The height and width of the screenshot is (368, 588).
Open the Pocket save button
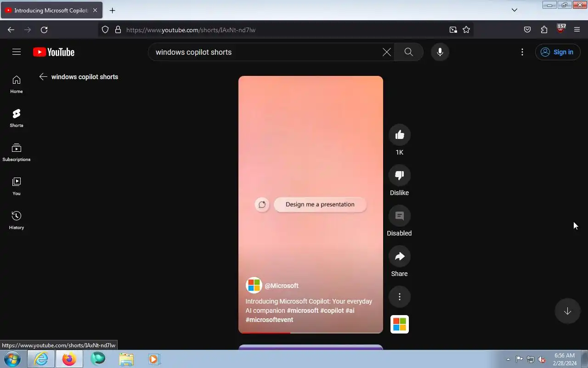(x=527, y=29)
